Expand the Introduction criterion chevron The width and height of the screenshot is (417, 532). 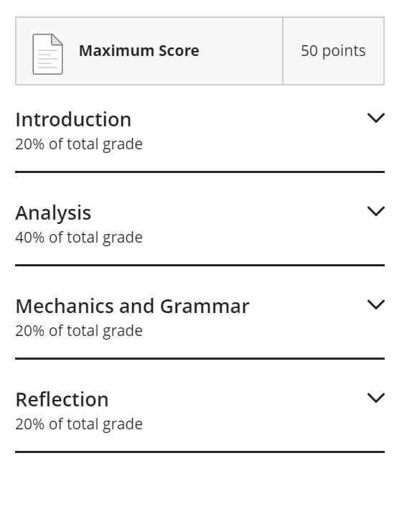[376, 118]
